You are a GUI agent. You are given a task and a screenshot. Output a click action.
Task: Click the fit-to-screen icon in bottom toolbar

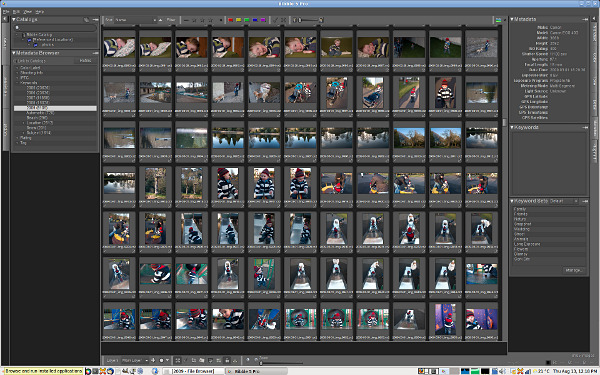(x=178, y=360)
